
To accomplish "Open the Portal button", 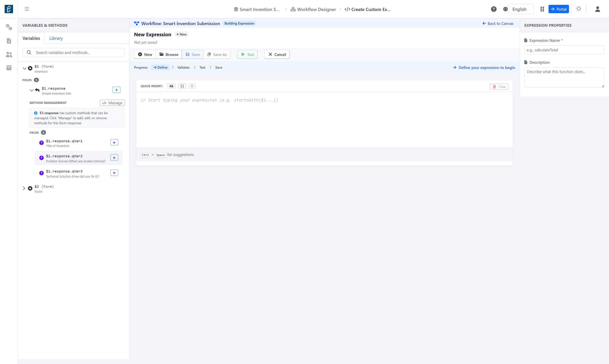I will tap(559, 9).
